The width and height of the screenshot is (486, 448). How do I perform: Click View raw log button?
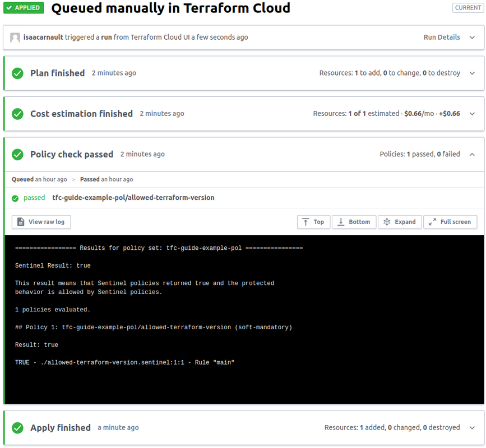click(x=41, y=222)
